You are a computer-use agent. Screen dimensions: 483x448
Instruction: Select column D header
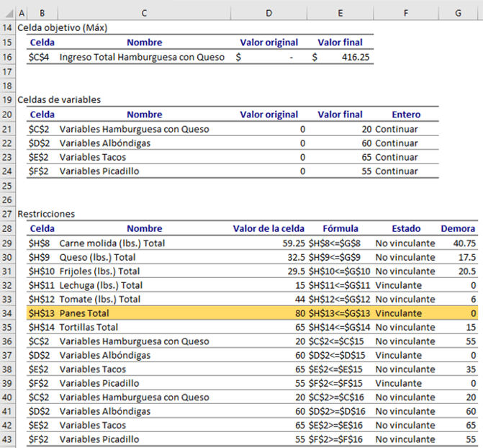(268, 13)
